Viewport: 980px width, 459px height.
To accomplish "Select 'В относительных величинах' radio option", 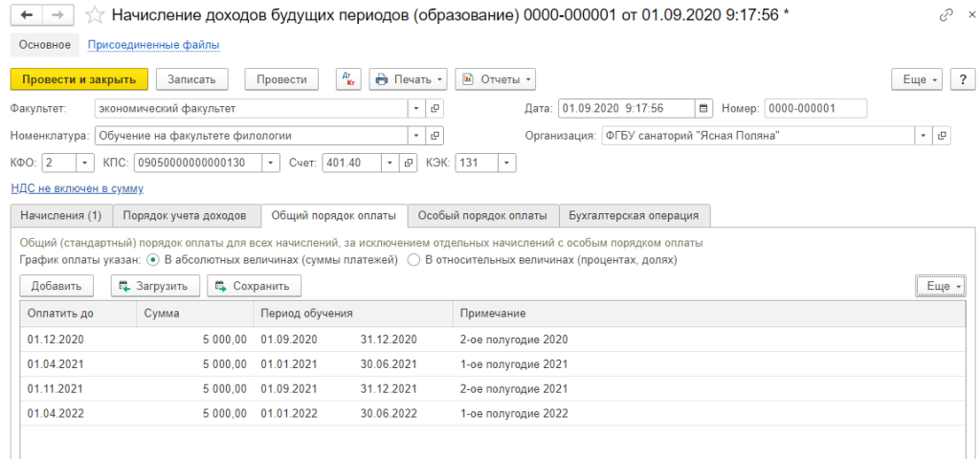I will coord(413,259).
